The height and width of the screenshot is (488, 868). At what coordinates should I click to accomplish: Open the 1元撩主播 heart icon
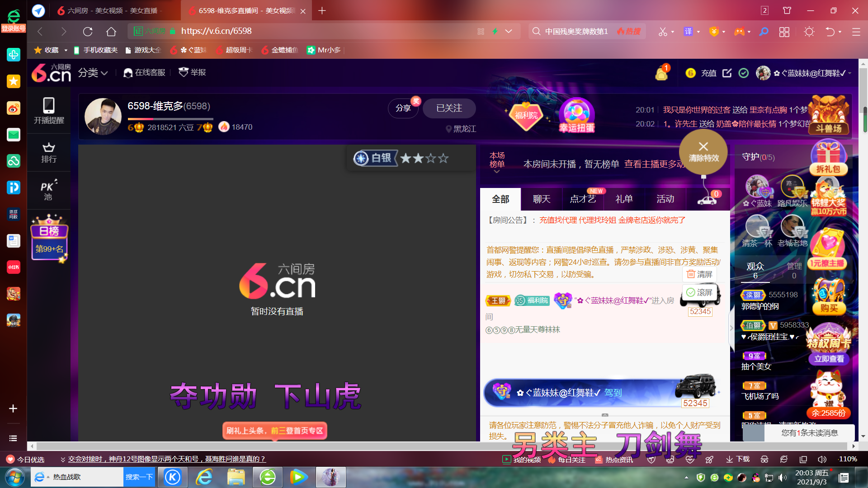pos(828,249)
